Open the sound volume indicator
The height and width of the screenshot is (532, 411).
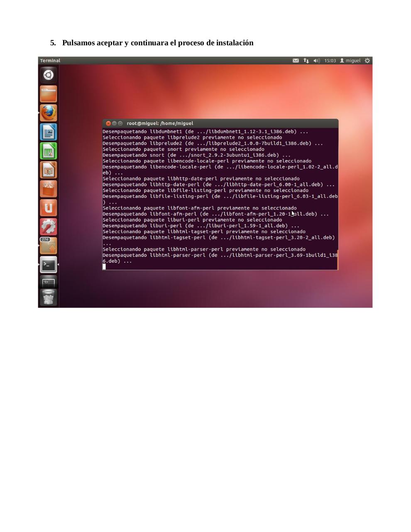[x=316, y=61]
